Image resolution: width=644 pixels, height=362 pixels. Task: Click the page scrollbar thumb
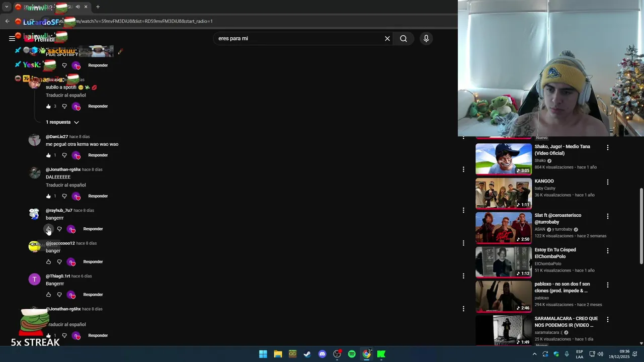pyautogui.click(x=641, y=226)
